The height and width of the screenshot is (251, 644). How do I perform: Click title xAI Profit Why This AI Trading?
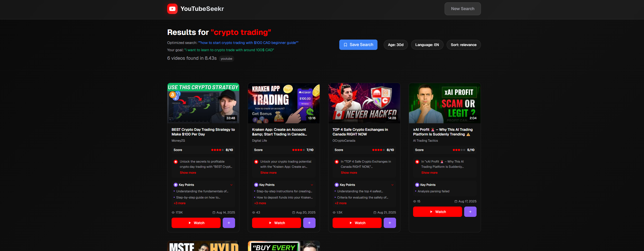pos(443,132)
